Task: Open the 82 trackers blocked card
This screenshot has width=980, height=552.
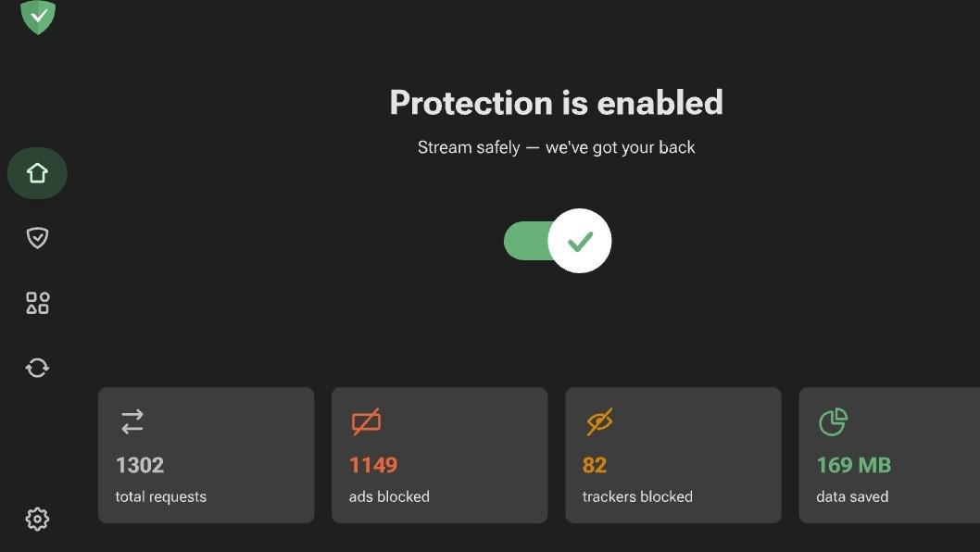Action: click(672, 455)
